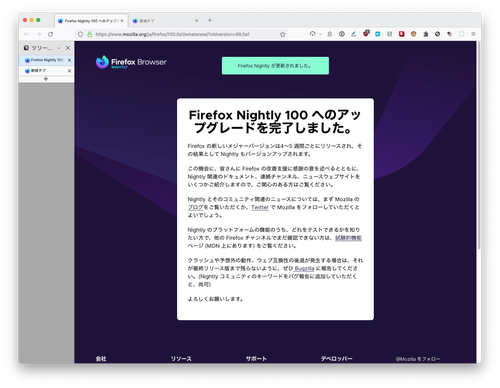Select the Firefox Nightly 100 browser tab
Image resolution: width=500 pixels, height=388 pixels.
click(x=91, y=21)
